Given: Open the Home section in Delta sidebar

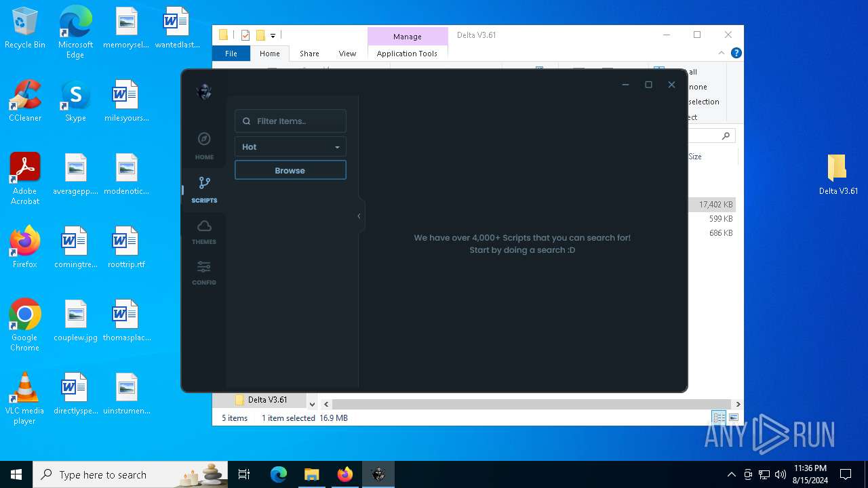Looking at the screenshot, I should (x=204, y=146).
